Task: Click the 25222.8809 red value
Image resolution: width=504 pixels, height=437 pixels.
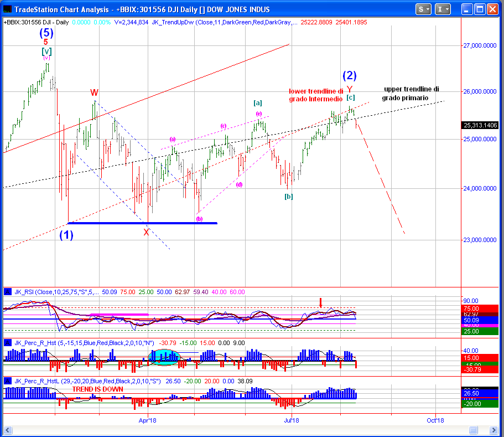Action: [316, 22]
